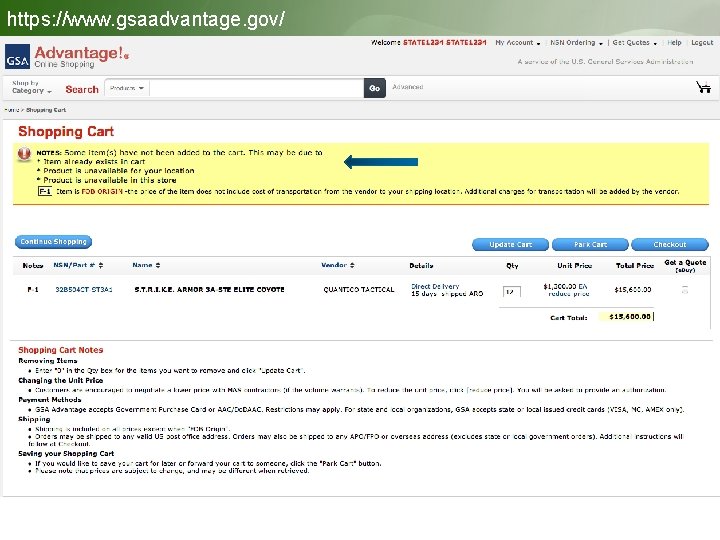Click the reduce price link
The height and width of the screenshot is (540, 720).
[568, 294]
